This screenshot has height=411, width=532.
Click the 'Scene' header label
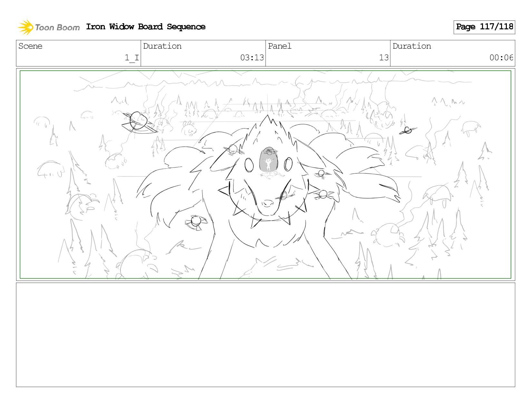(x=30, y=46)
